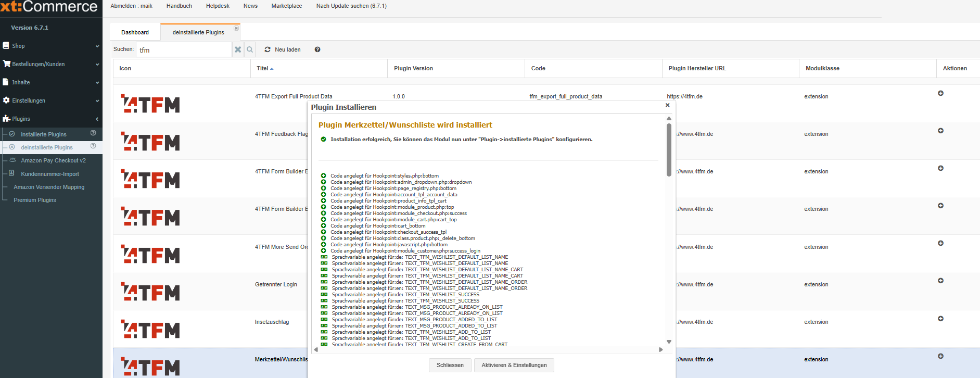Sort the table by Titel column
Image resolution: width=980 pixels, height=378 pixels.
(x=319, y=68)
